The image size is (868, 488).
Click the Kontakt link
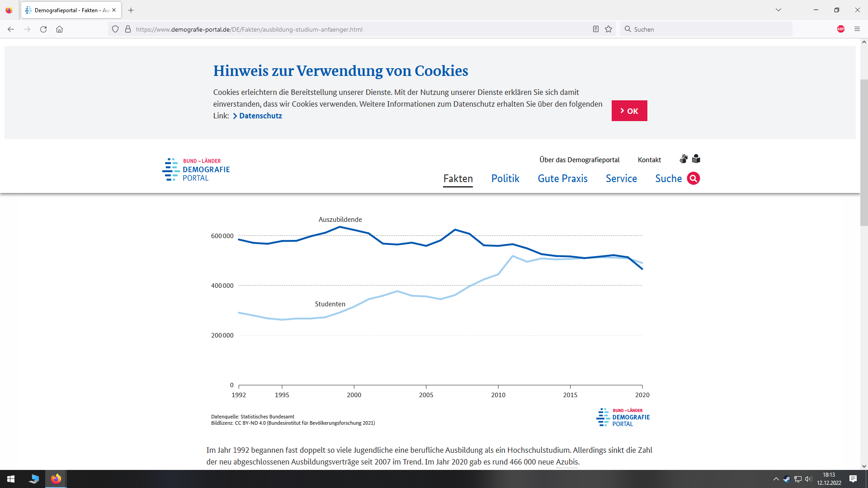tap(649, 160)
